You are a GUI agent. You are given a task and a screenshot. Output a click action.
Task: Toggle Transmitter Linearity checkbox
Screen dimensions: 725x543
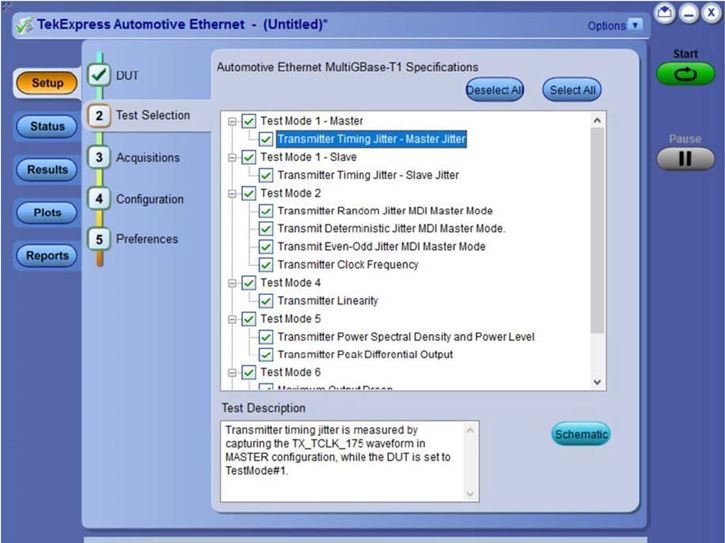click(x=265, y=301)
